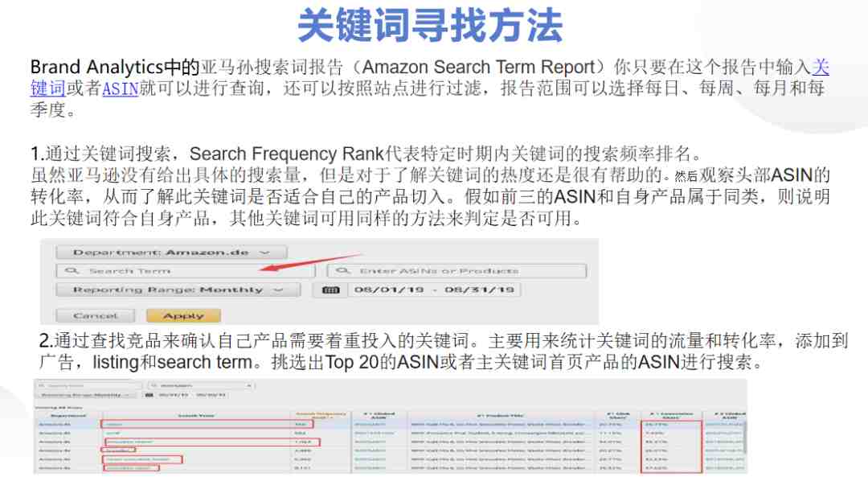Click the 08/01/19 - 08/31/19 date range field

pyautogui.click(x=434, y=290)
